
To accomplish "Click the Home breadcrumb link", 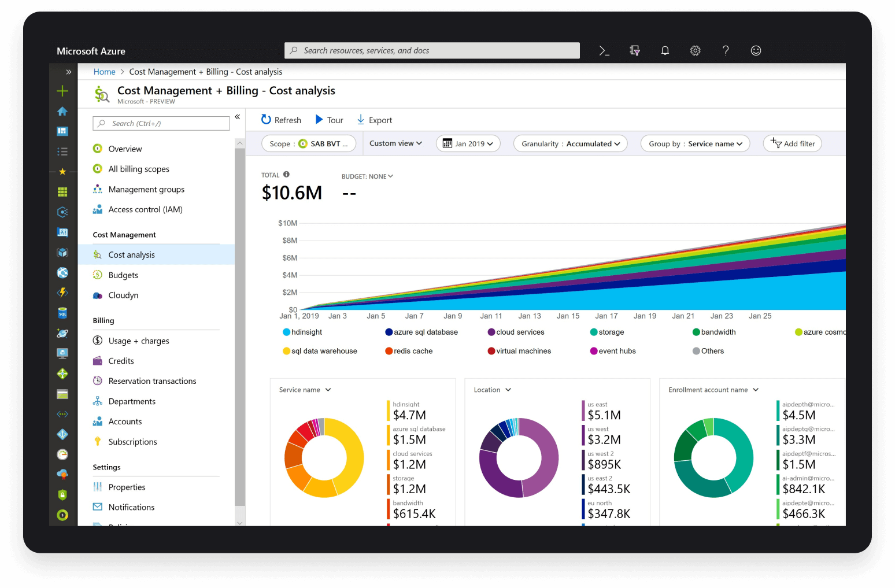I will (105, 72).
